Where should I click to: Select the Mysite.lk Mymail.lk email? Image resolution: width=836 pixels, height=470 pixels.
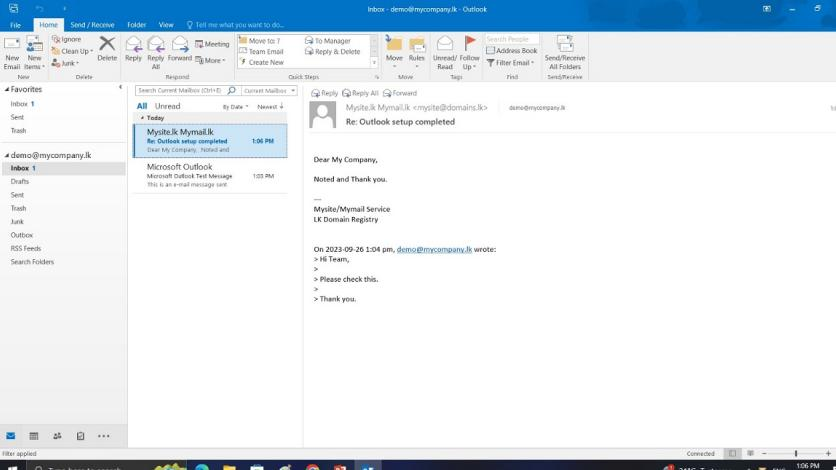210,141
